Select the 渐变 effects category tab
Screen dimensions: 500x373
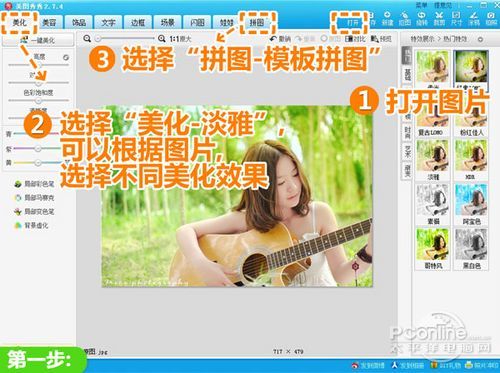click(x=407, y=171)
